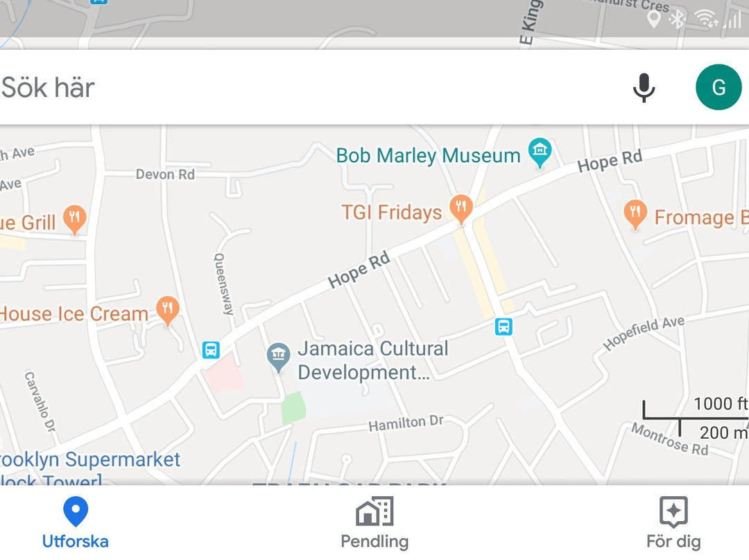Switch to the Utforska tab
This screenshot has height=560, width=749.
(x=76, y=523)
